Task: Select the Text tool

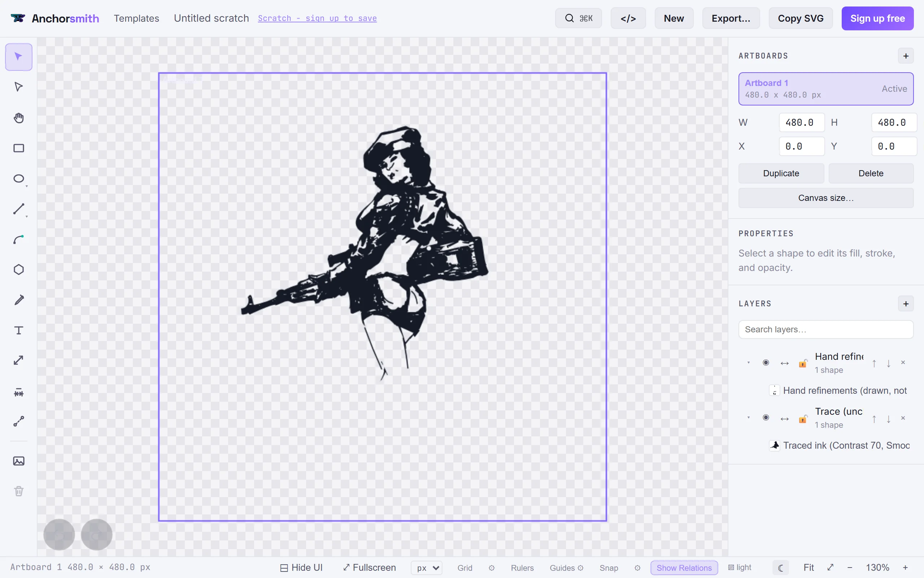Action: (18, 330)
